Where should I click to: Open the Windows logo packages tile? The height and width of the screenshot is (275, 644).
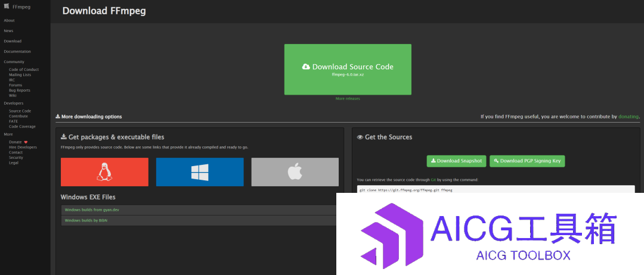[200, 172]
